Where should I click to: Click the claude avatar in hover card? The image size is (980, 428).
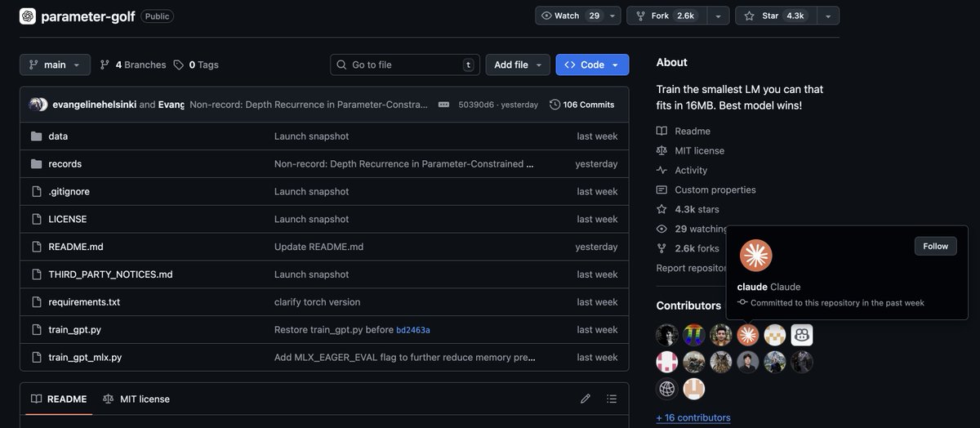pos(756,256)
